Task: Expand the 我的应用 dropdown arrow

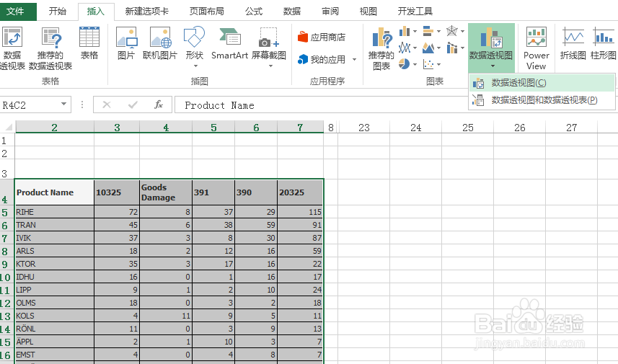Action: tap(354, 60)
